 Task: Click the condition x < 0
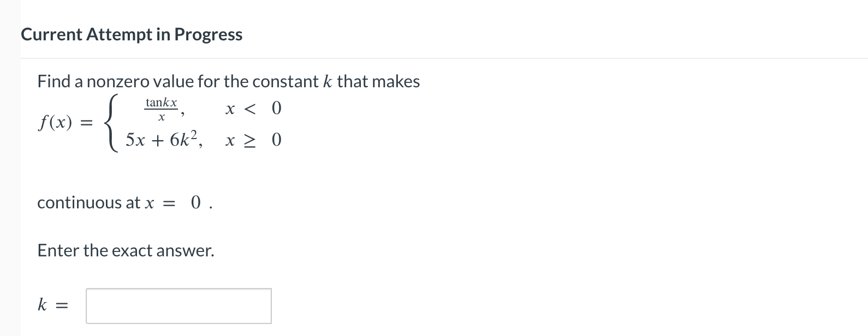point(252,109)
